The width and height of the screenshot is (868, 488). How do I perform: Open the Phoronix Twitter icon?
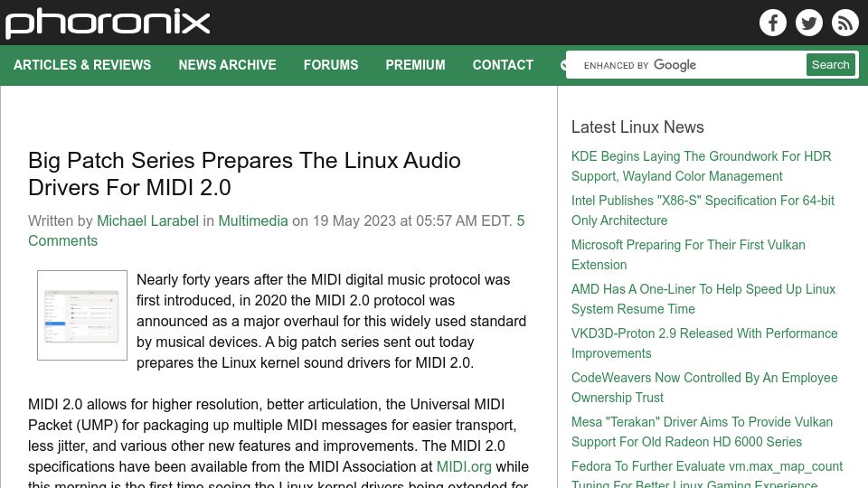(808, 23)
